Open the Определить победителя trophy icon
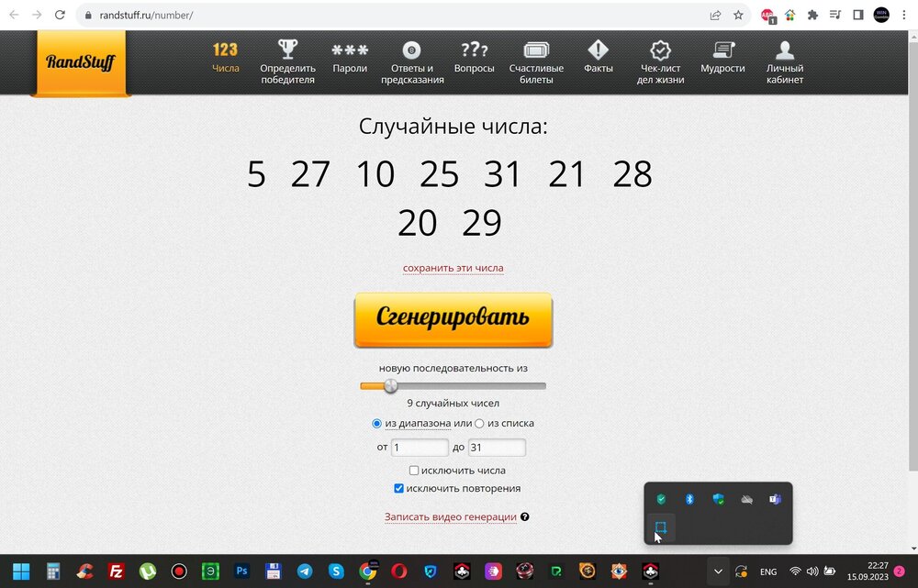The image size is (918, 588). [287, 51]
